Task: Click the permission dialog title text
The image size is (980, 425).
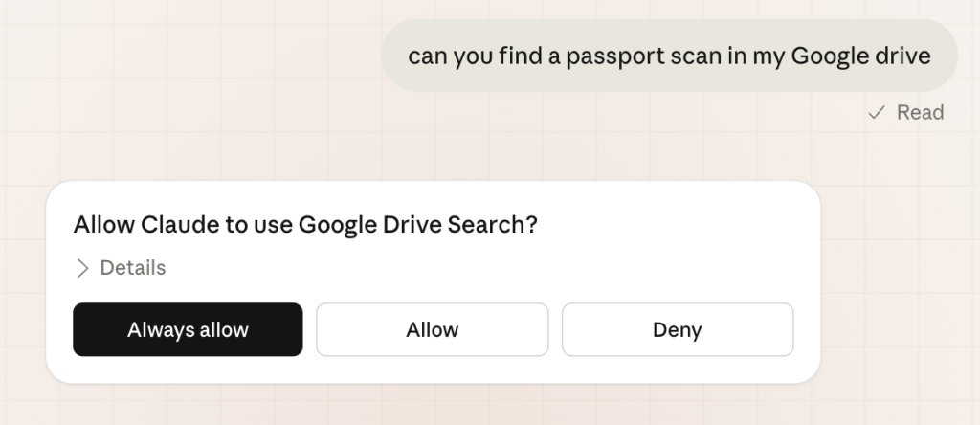Action: pyautogui.click(x=305, y=225)
